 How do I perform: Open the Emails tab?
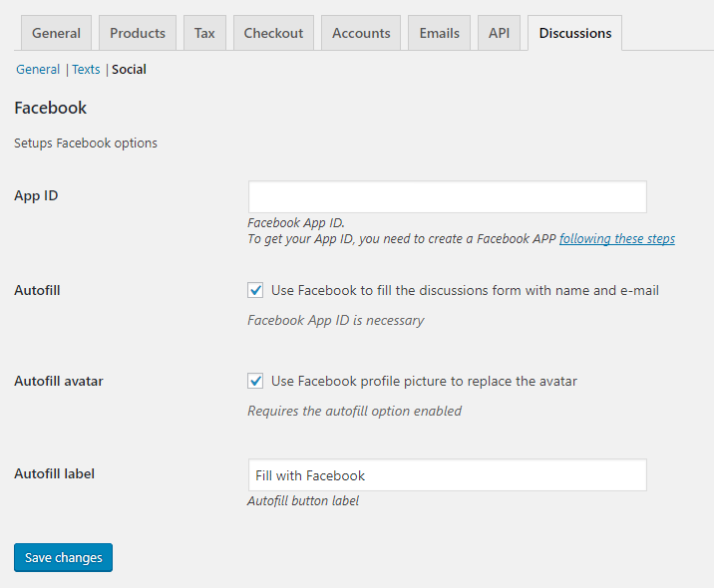440,33
